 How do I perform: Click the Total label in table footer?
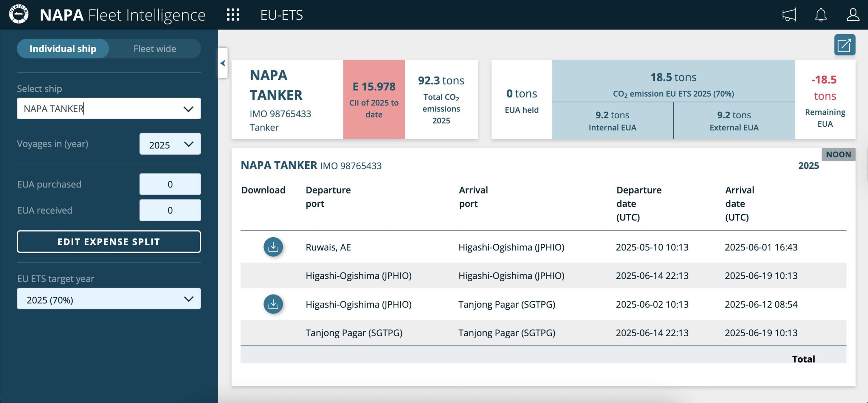pos(803,359)
